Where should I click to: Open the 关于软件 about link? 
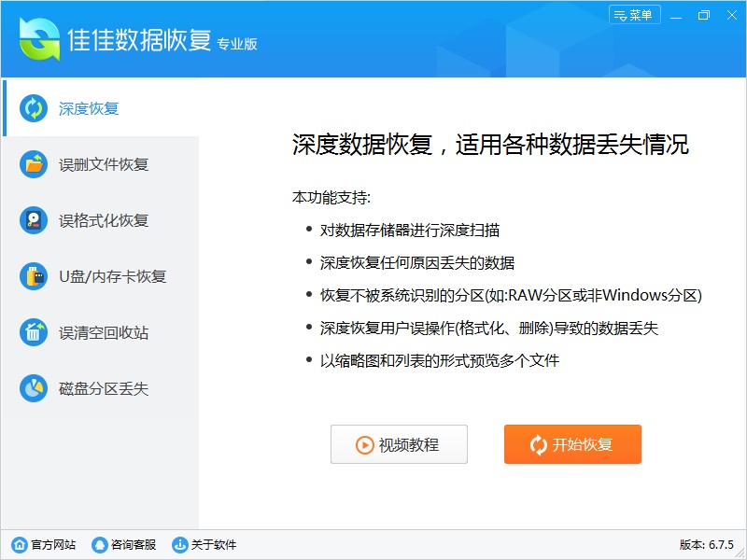204,544
